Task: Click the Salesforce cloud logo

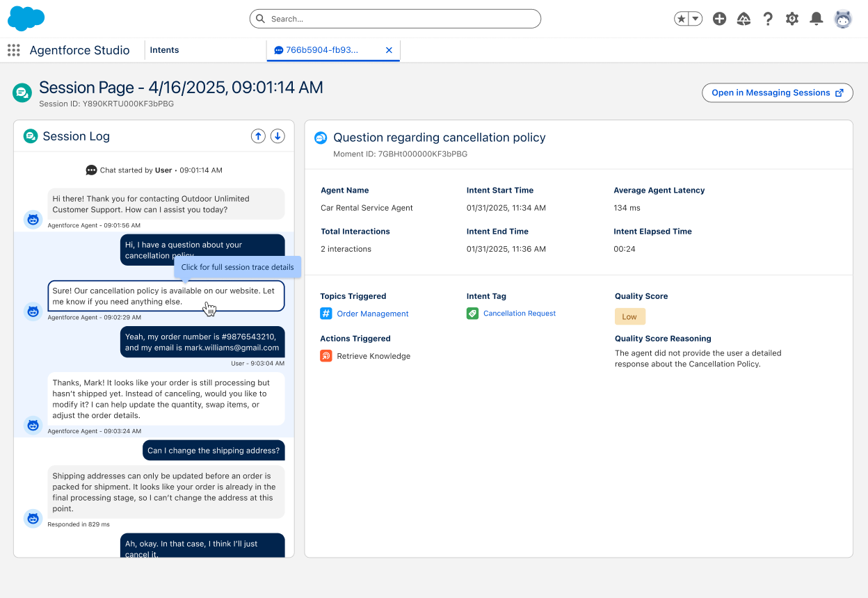Action: click(26, 19)
